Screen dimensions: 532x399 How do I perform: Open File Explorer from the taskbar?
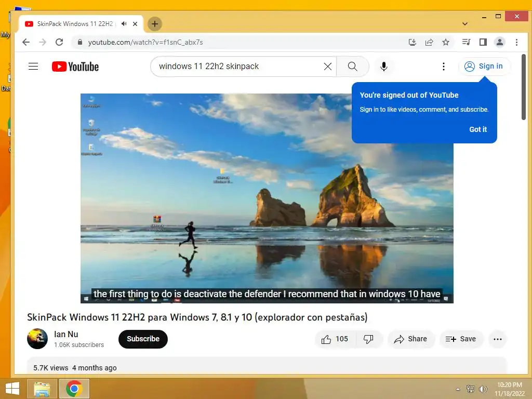click(42, 389)
